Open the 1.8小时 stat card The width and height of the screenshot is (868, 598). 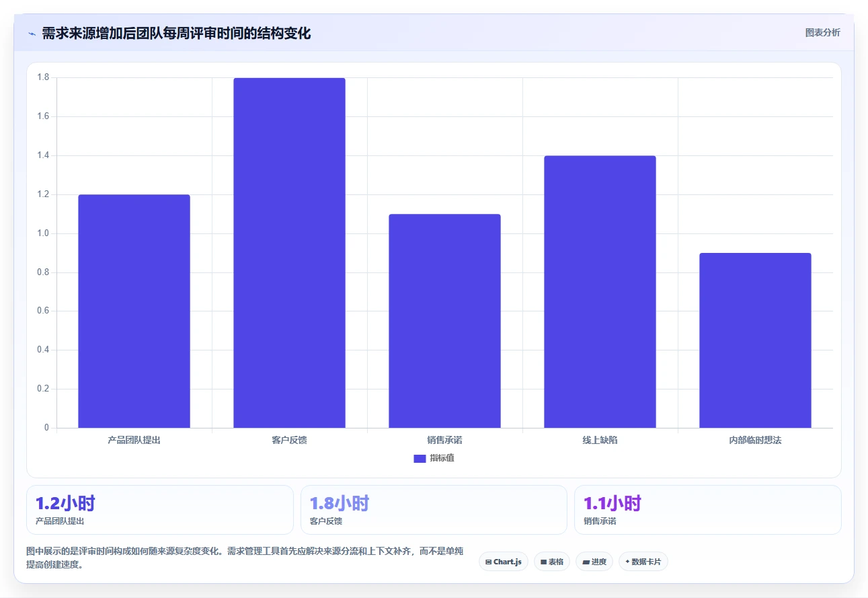coord(434,510)
